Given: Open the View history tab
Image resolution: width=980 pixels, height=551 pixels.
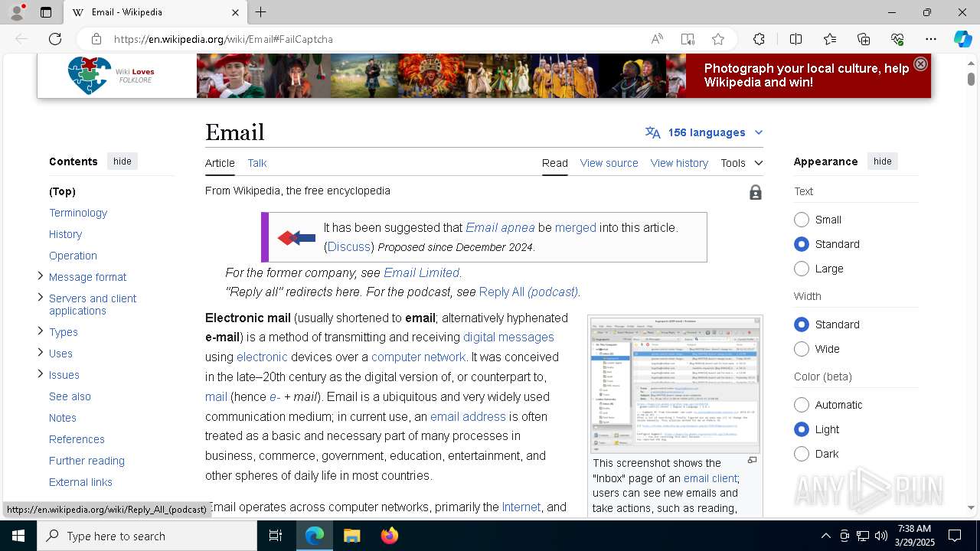Looking at the screenshot, I should click(679, 163).
